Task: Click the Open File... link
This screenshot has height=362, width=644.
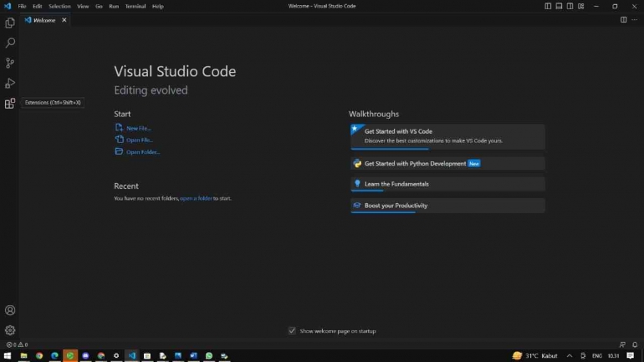Action: (140, 140)
